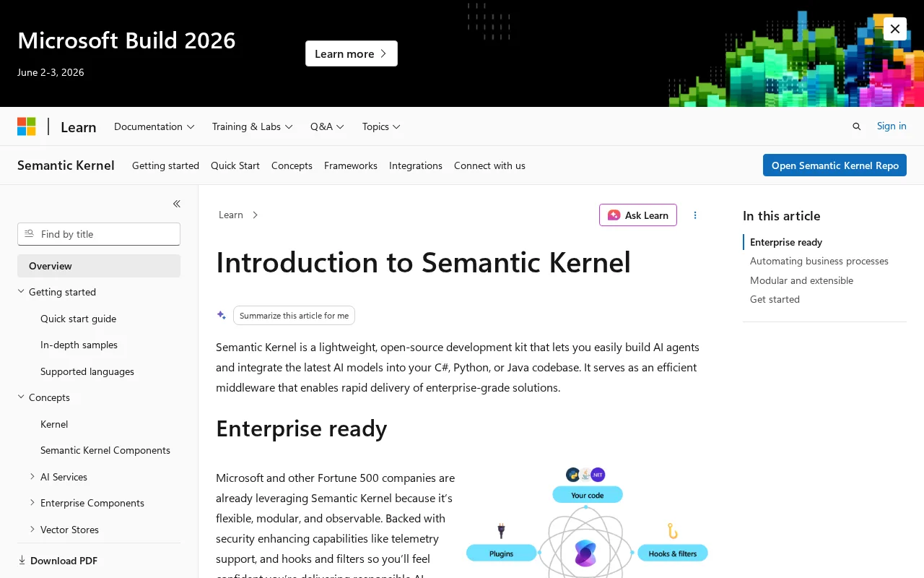
Task: Open Semantic Kernel Components page
Action: [105, 450]
